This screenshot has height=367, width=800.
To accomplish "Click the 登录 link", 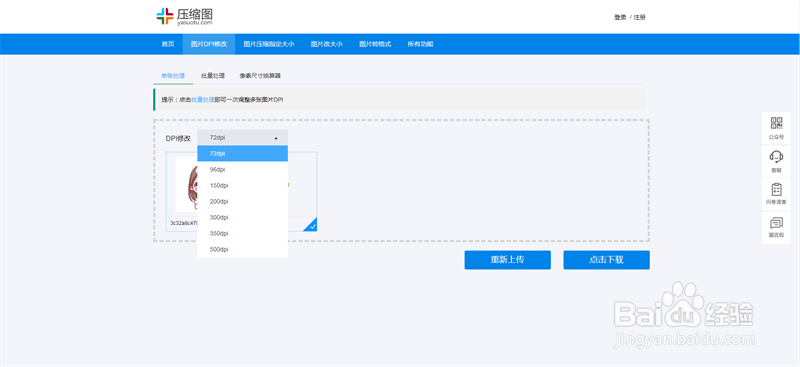I will [620, 17].
